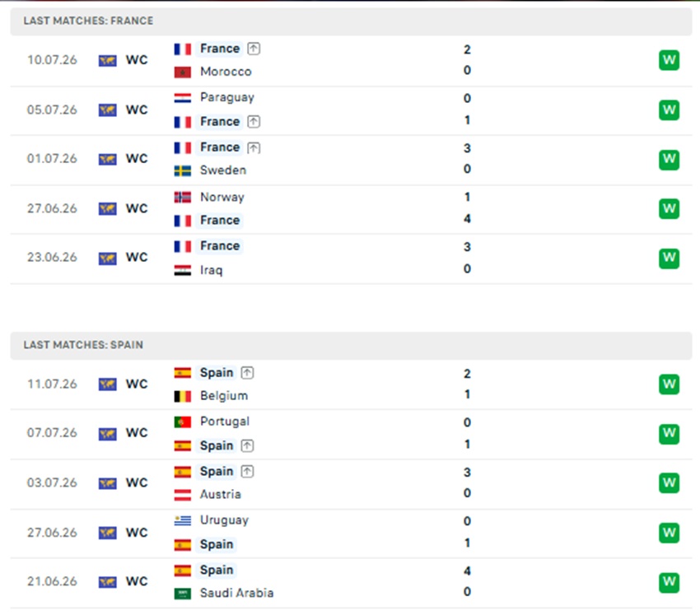
Task: Open the Iraq team link
Action: tap(211, 270)
